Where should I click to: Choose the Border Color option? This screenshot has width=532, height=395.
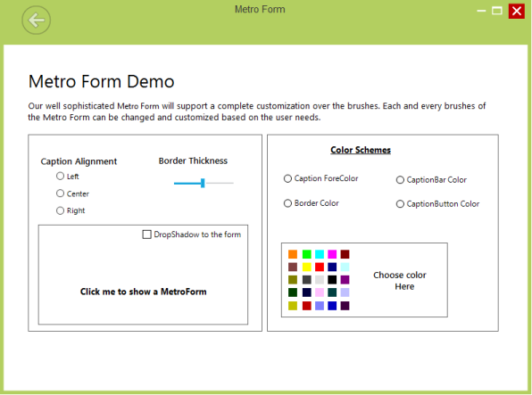point(287,203)
